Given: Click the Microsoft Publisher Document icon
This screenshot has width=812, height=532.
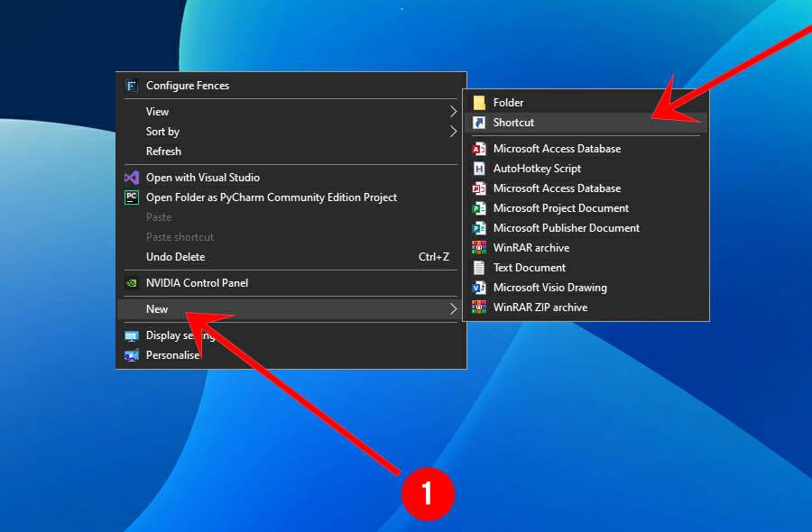Looking at the screenshot, I should pos(478,228).
